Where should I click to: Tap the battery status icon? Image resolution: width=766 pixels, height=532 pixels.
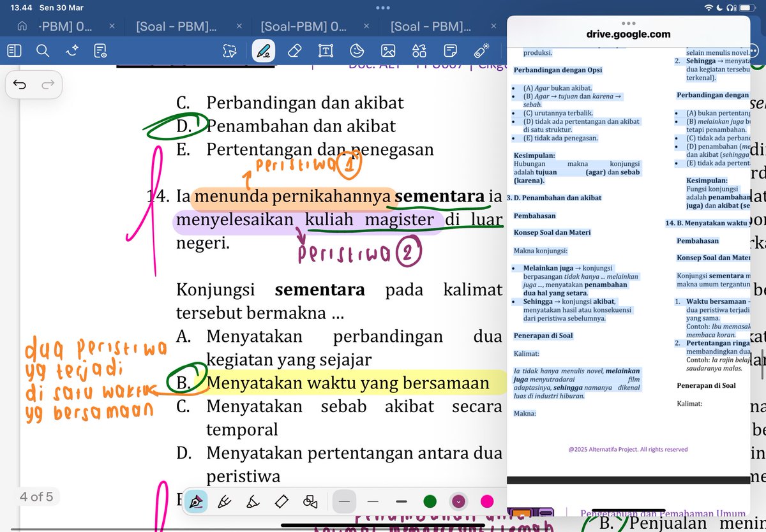coord(747,8)
